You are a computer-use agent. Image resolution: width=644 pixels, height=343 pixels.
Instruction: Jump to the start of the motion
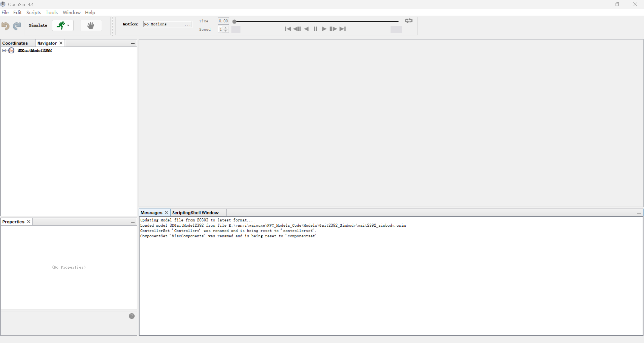(288, 29)
